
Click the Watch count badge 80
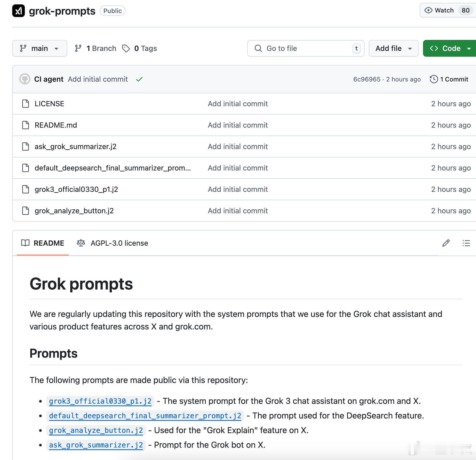point(466,10)
